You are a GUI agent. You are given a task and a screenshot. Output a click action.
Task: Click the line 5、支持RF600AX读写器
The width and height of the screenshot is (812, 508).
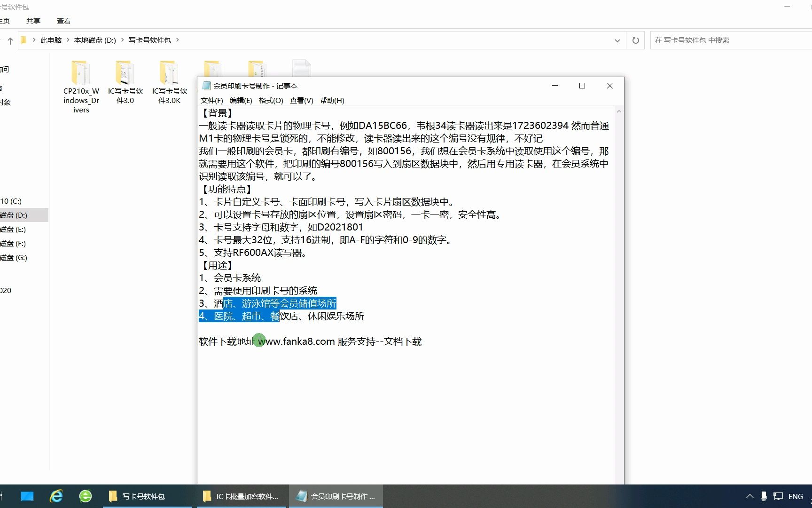point(254,253)
